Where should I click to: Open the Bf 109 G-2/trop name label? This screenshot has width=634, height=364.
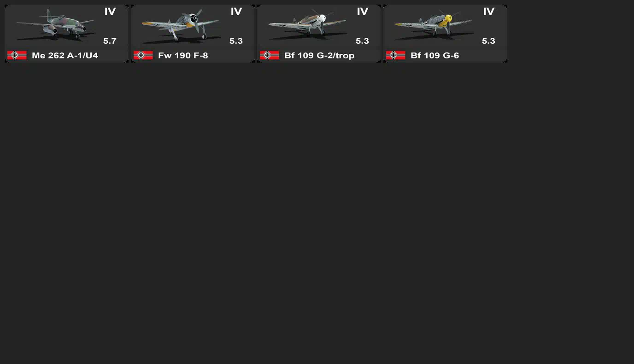pos(319,56)
